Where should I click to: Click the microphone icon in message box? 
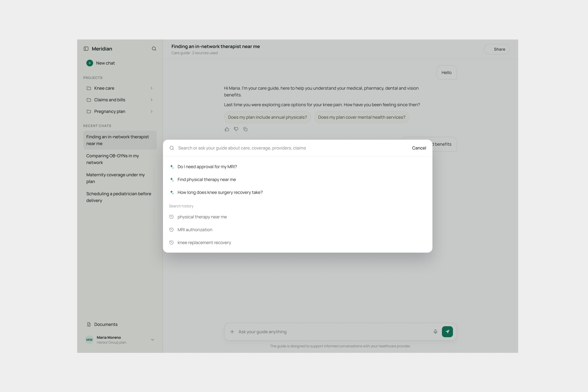[435, 332]
